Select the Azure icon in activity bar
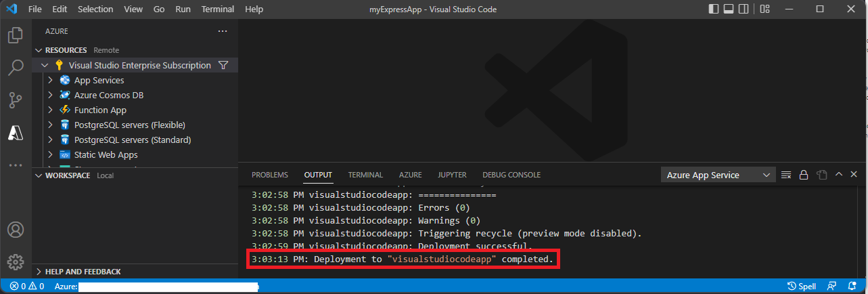Image resolution: width=868 pixels, height=294 pixels. point(16,133)
